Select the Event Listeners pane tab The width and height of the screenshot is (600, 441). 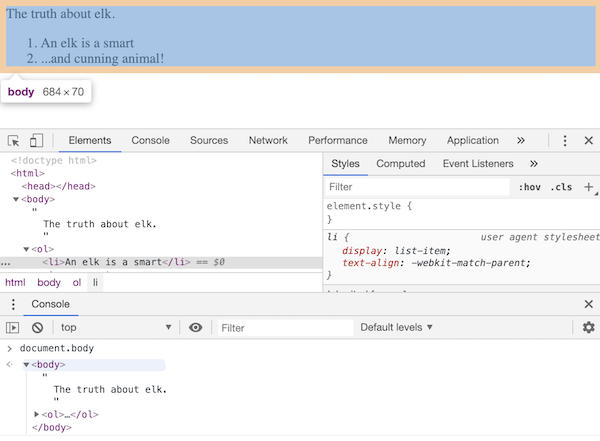478,164
